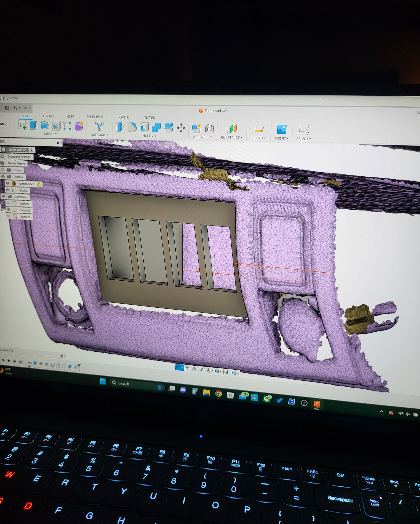Open the SELECT dropdown menu
The width and height of the screenshot is (420, 524).
[304, 139]
